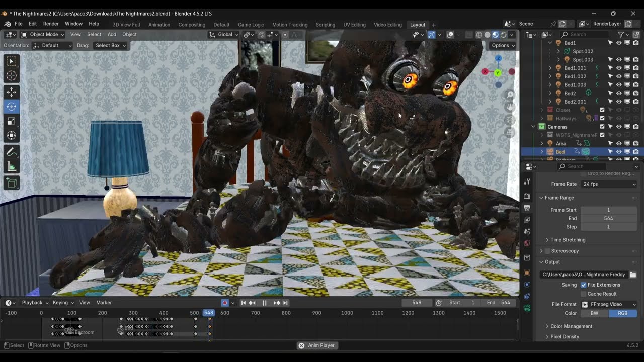Jump to next keyframe

point(276,303)
